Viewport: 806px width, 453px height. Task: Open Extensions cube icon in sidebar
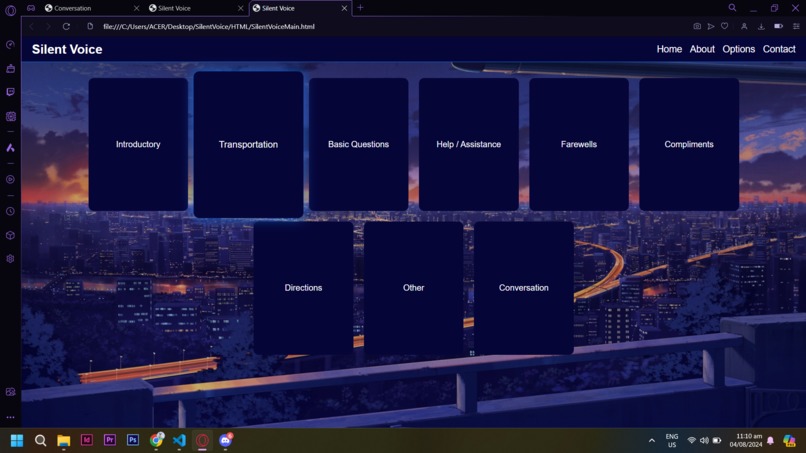click(x=10, y=235)
